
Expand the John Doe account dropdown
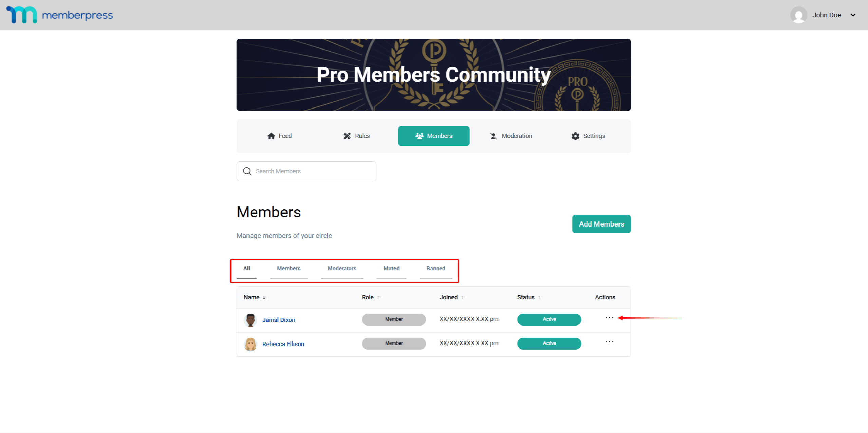(x=853, y=15)
